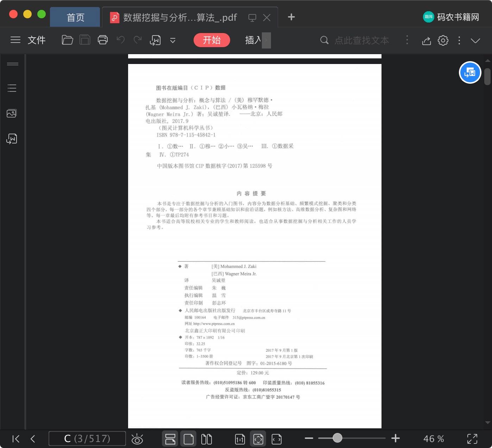Viewport: 492px width, 448px height.
Task: Switch to single page view
Action: click(x=188, y=439)
